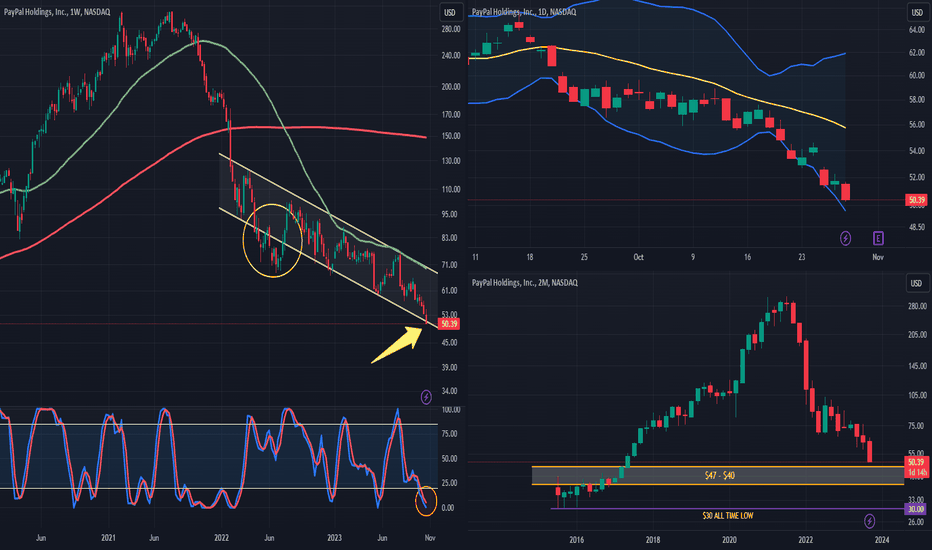Click the 150.00 price axis value
This screenshot has height=550, width=932.
click(451, 136)
